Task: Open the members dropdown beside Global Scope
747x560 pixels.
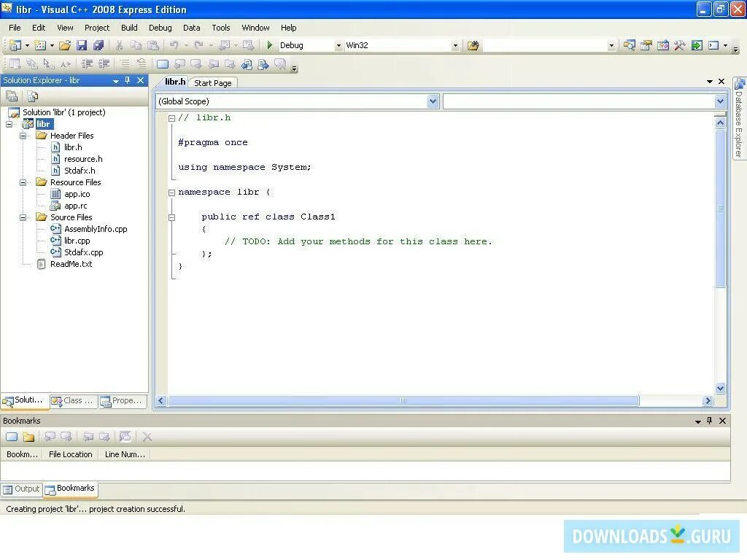Action: pyautogui.click(x=720, y=101)
